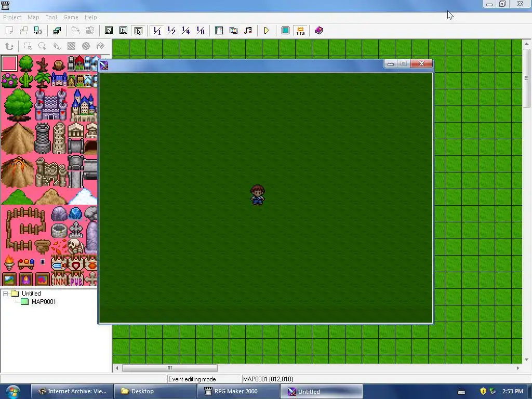Click the map scroll down arrow

tap(526, 360)
